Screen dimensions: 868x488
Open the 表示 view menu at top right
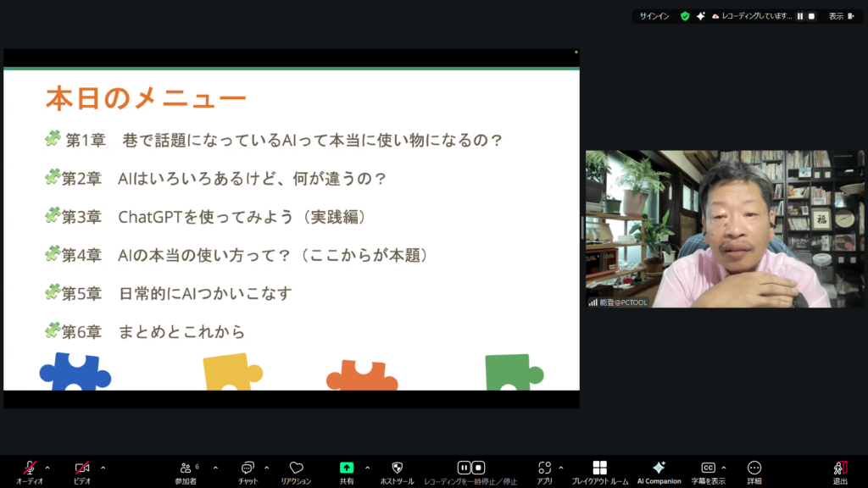[839, 16]
